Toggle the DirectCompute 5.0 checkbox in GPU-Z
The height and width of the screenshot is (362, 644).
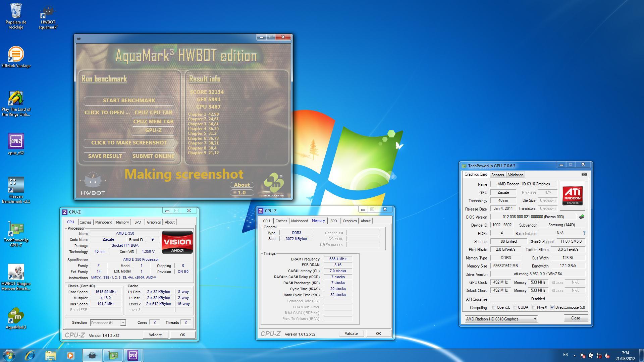click(x=552, y=307)
